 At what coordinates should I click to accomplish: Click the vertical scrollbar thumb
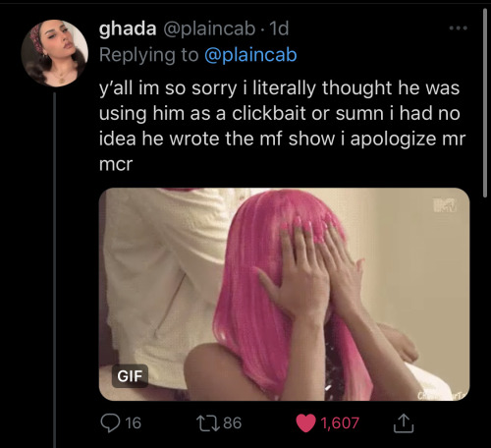click(x=485, y=103)
